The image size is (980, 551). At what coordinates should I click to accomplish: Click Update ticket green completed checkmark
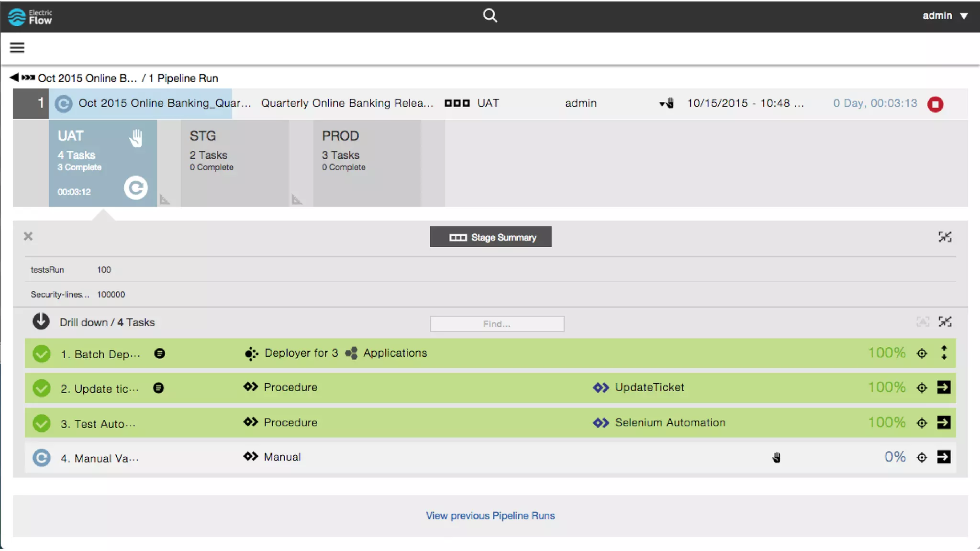point(42,388)
